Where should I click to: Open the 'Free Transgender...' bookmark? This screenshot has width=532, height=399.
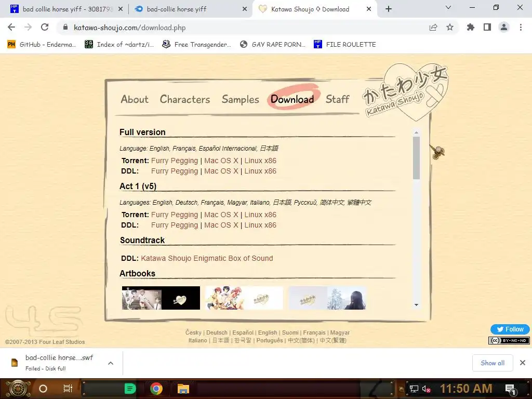pyautogui.click(x=196, y=45)
